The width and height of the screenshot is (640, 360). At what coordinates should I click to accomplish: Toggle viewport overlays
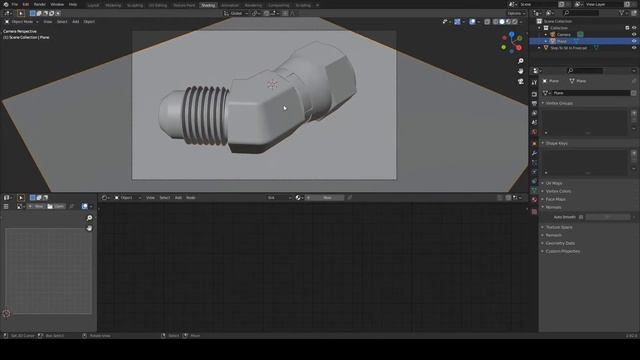472,22
